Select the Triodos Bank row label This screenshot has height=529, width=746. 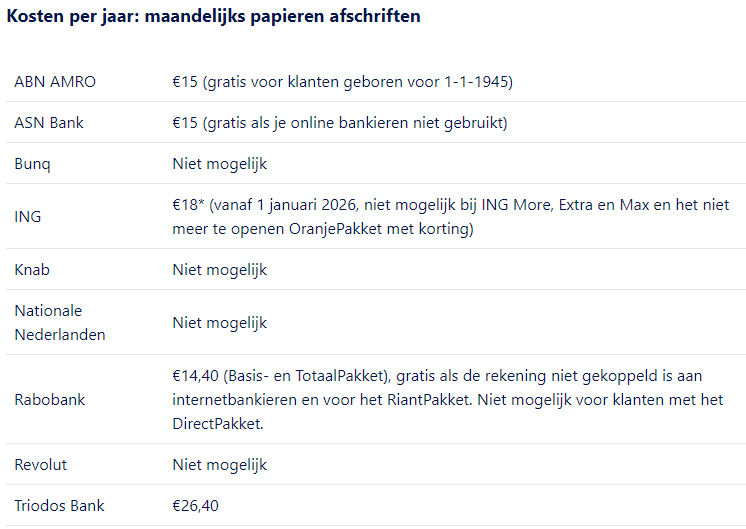point(59,506)
